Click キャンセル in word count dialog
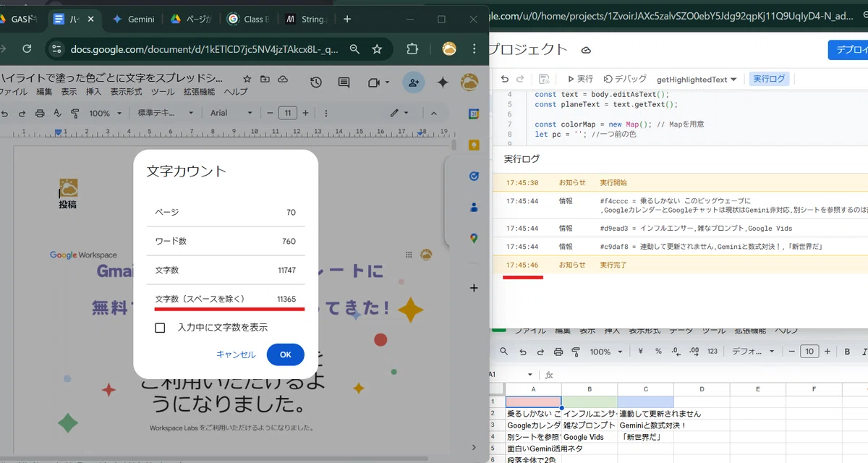This screenshot has height=463, width=868. pos(236,354)
